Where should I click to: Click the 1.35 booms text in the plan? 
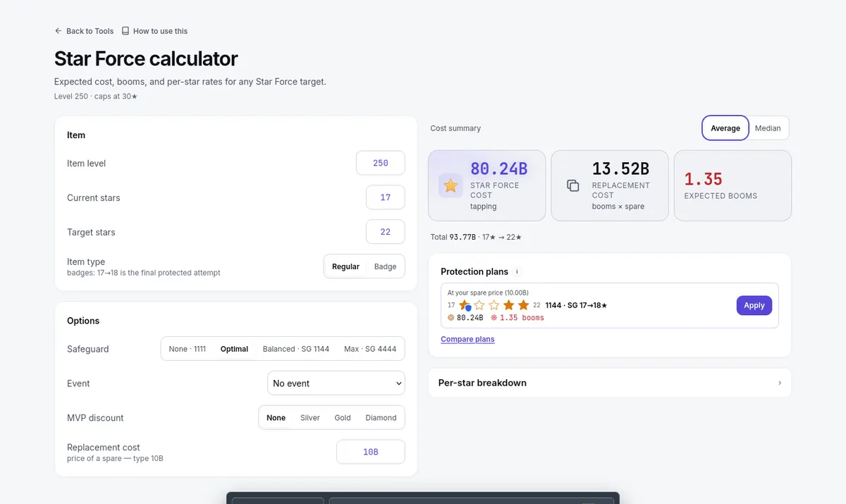522,318
